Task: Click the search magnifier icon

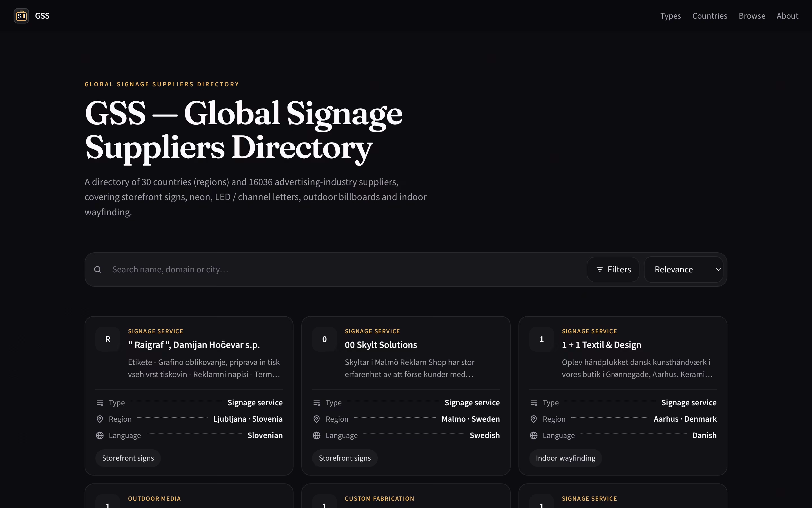Action: (x=97, y=270)
